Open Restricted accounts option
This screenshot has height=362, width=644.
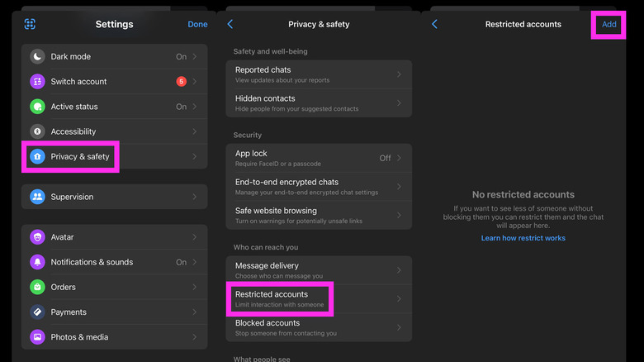pos(279,298)
